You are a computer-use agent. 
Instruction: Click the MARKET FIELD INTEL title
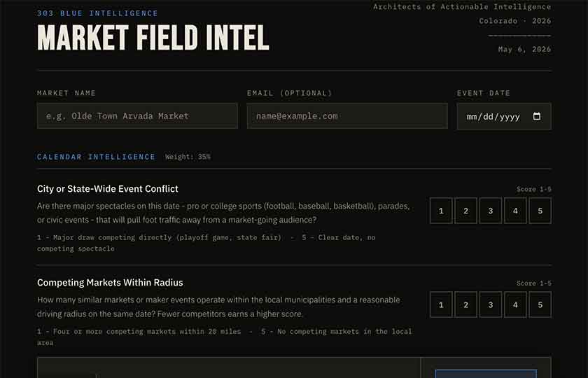(153, 38)
